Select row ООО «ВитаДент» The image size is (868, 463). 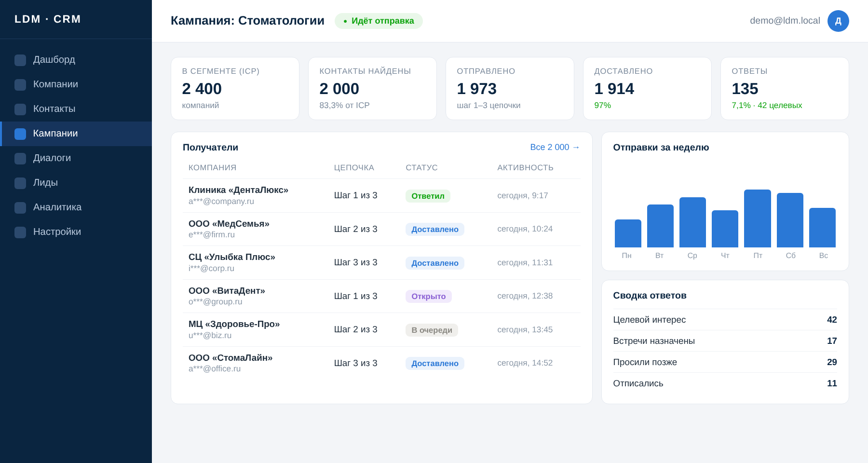(381, 296)
